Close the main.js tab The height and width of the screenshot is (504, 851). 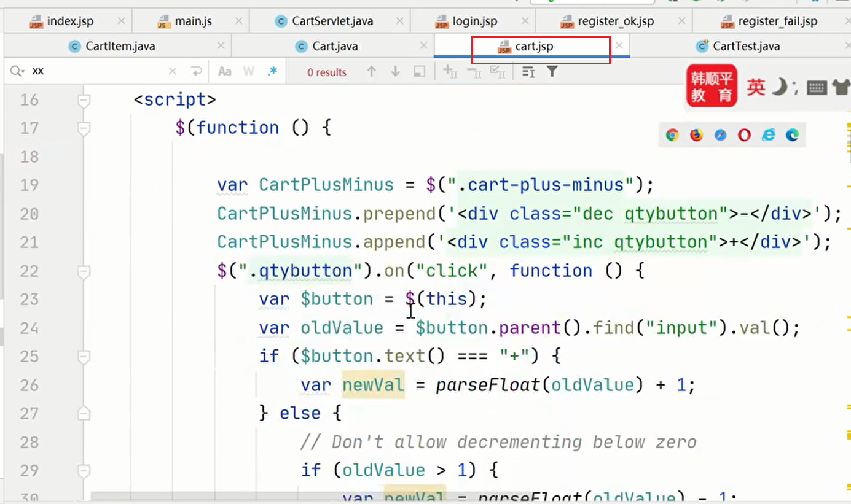click(x=238, y=21)
